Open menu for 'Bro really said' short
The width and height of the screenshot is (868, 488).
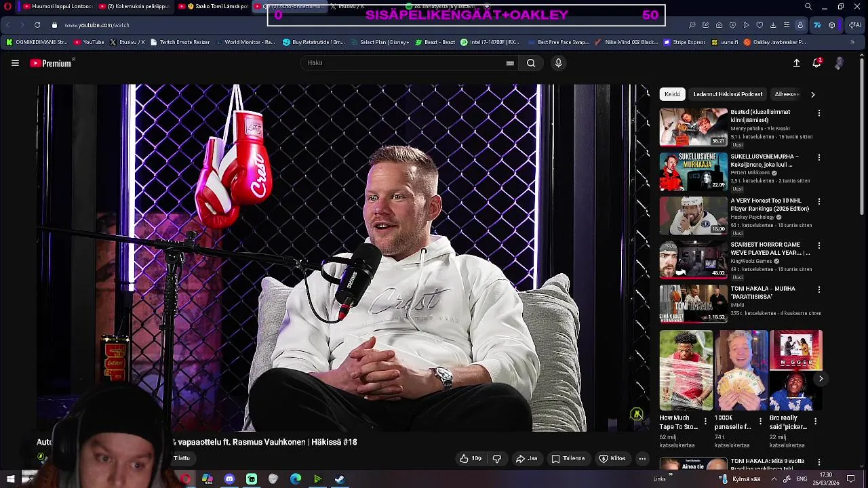(x=815, y=422)
